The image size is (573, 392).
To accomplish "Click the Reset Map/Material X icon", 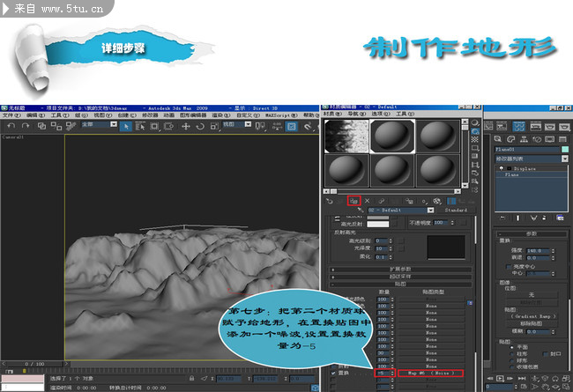I will 368,200.
